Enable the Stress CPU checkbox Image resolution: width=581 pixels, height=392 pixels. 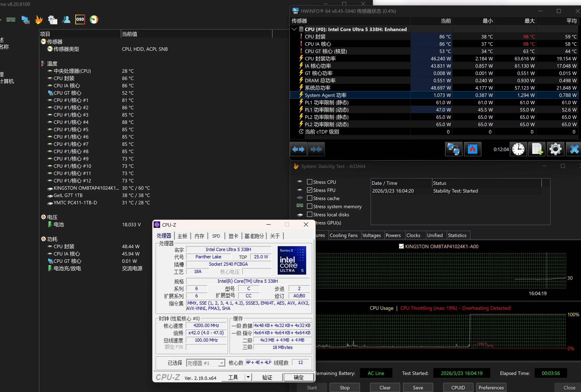tap(309, 182)
